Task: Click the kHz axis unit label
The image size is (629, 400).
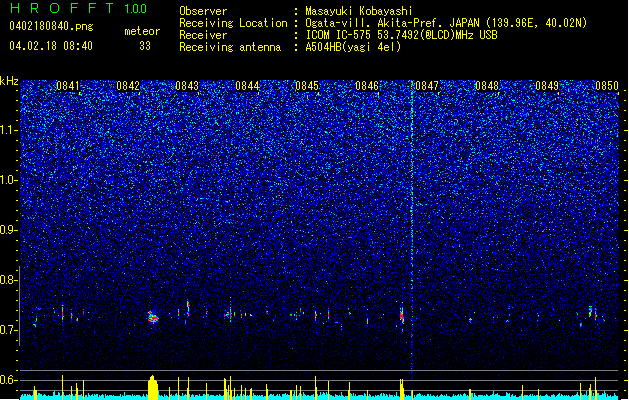Action: (9, 81)
